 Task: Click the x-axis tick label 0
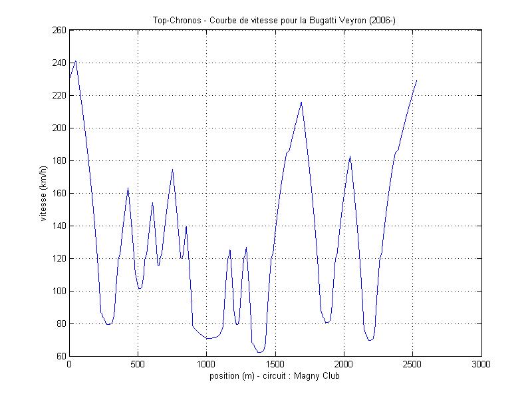69,364
